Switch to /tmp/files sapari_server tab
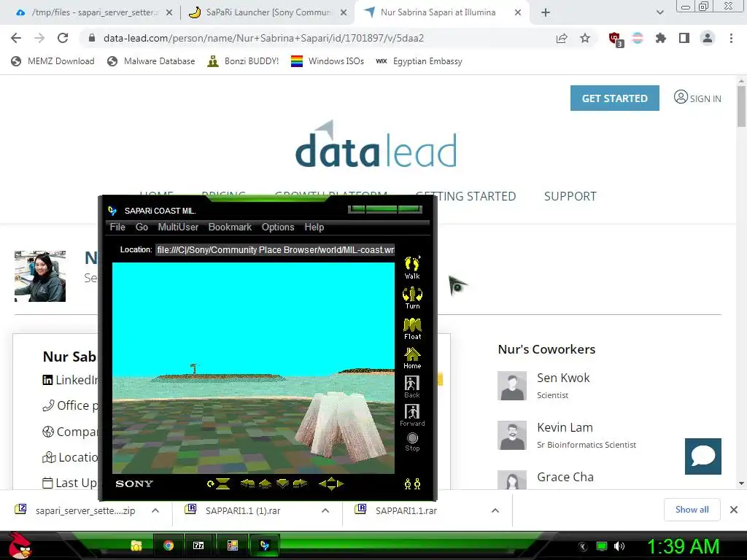Screen dimensions: 747x560 click(x=94, y=13)
